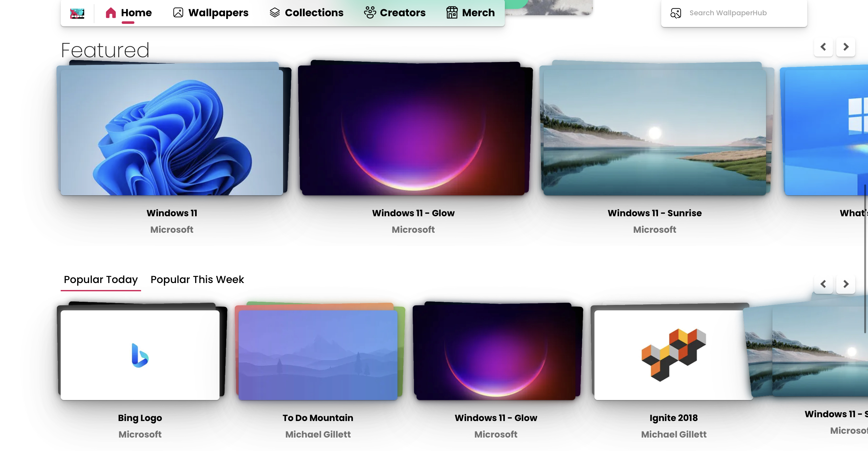
Task: Click Microsoft under featured Windows 11
Action: click(x=172, y=230)
